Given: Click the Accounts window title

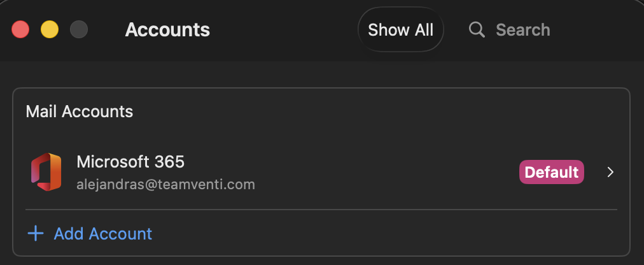Looking at the screenshot, I should (x=167, y=30).
